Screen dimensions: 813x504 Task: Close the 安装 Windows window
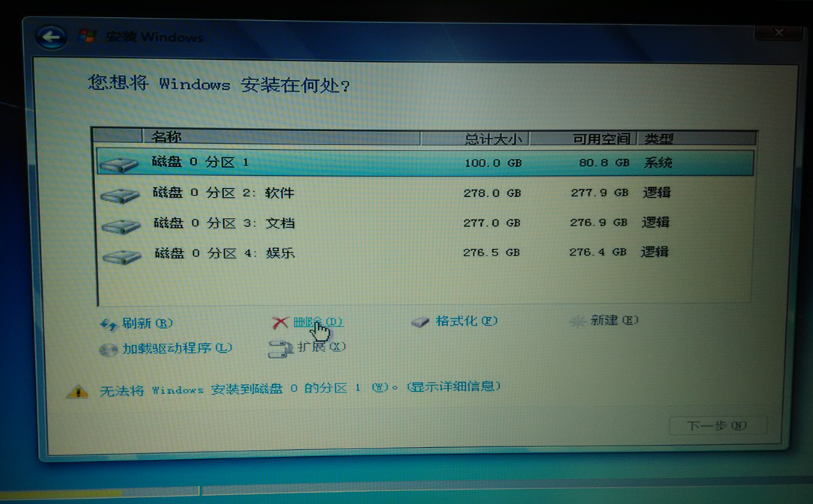[x=779, y=32]
